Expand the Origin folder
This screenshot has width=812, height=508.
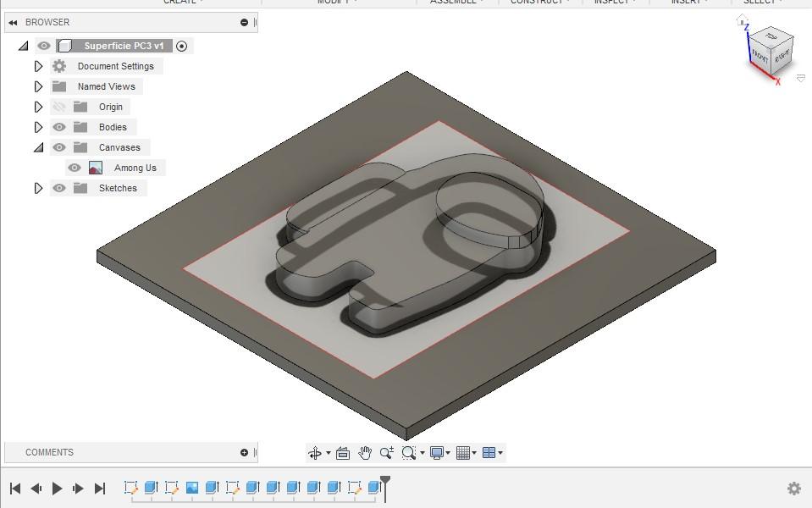38,107
